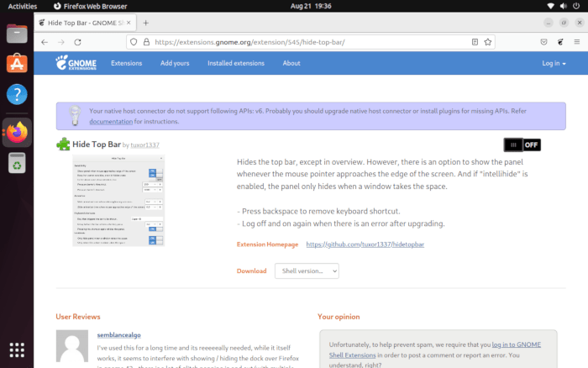Open the tracking protection shield icon
Viewport: 588px width, 368px height.
[134, 42]
